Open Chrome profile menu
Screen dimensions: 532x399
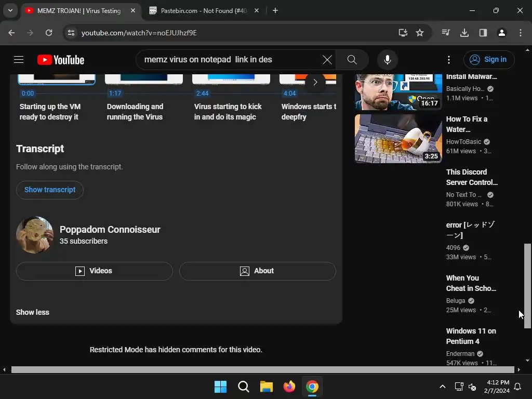click(x=502, y=33)
